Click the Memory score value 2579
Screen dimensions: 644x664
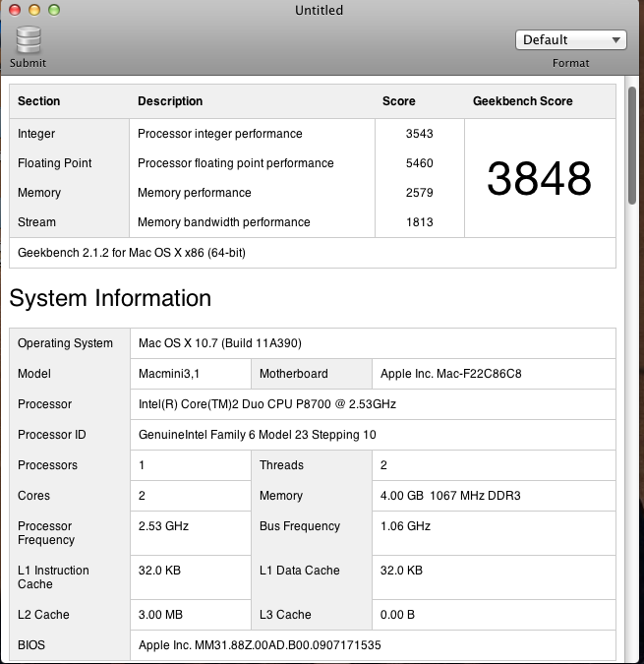pos(419,193)
